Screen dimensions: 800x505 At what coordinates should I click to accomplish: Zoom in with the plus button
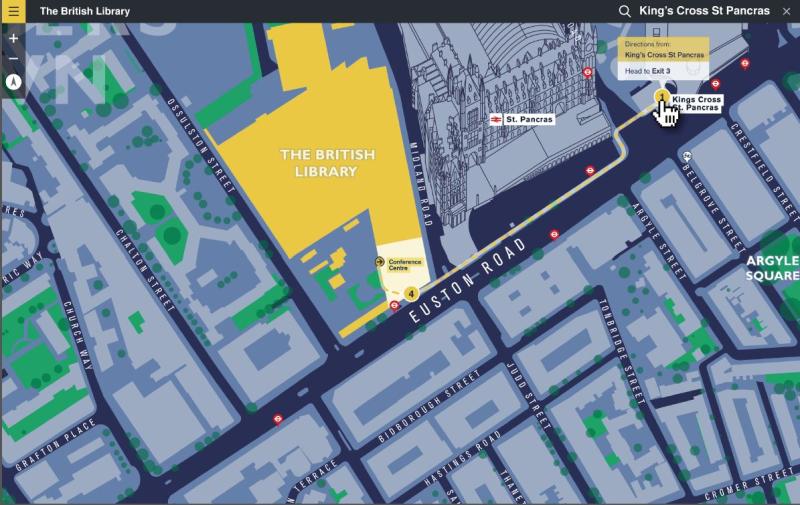[x=14, y=38]
